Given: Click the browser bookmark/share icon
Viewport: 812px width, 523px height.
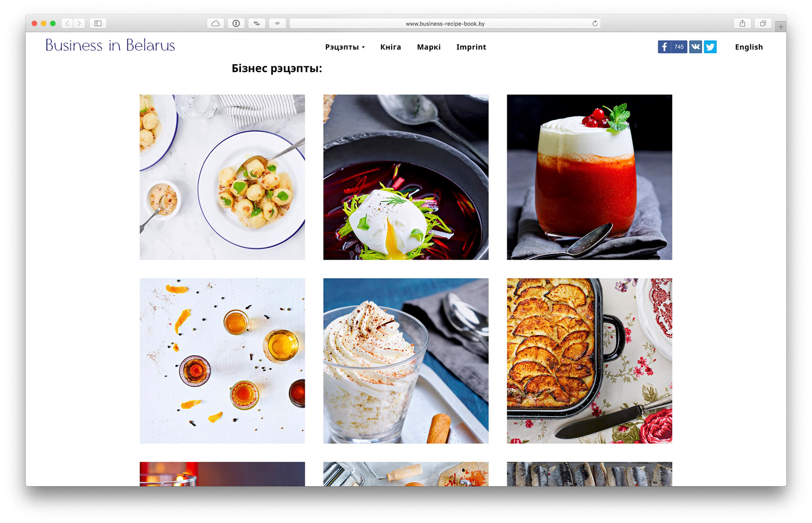Looking at the screenshot, I should tap(741, 24).
